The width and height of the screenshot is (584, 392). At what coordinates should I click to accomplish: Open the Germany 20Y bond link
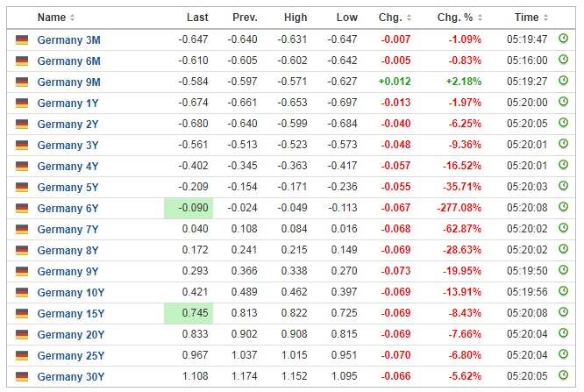click(71, 335)
